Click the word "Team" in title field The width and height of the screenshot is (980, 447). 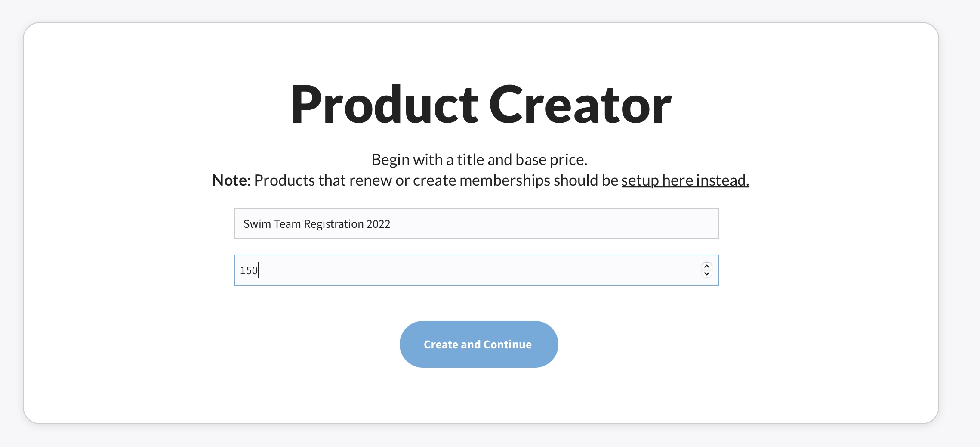click(287, 224)
